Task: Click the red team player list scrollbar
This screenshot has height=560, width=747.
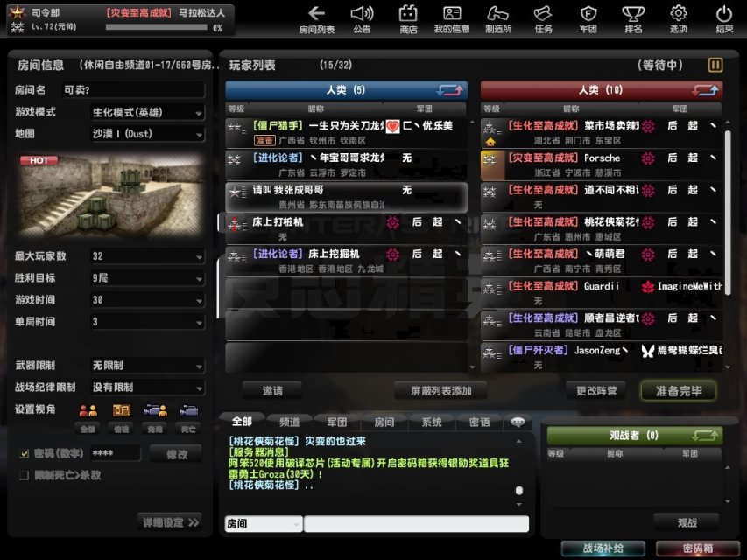Action: click(728, 213)
